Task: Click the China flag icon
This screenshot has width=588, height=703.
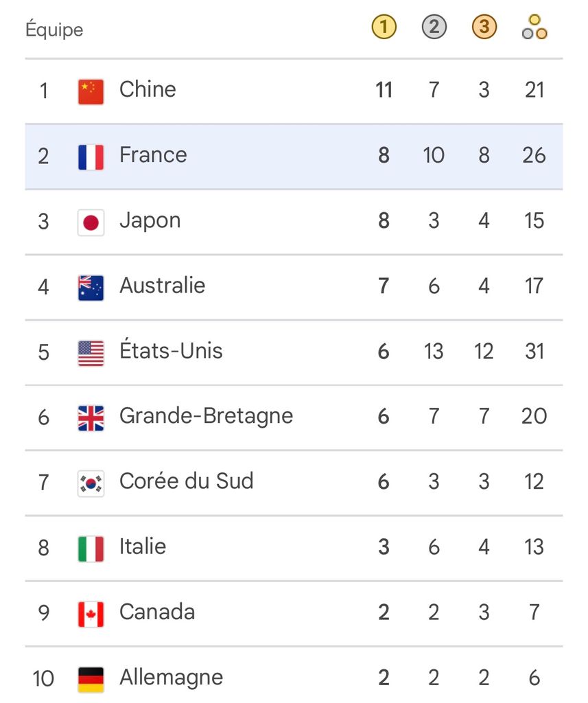Action: pos(91,92)
